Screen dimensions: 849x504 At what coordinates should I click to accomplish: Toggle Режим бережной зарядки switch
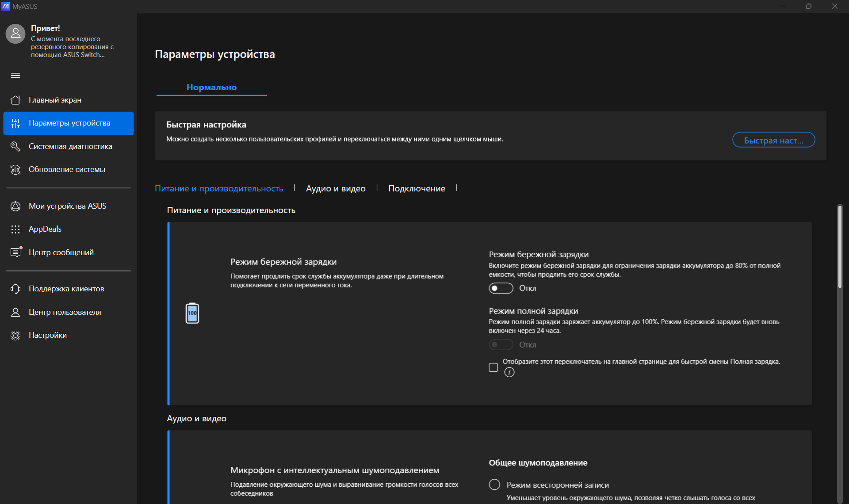pyautogui.click(x=501, y=288)
